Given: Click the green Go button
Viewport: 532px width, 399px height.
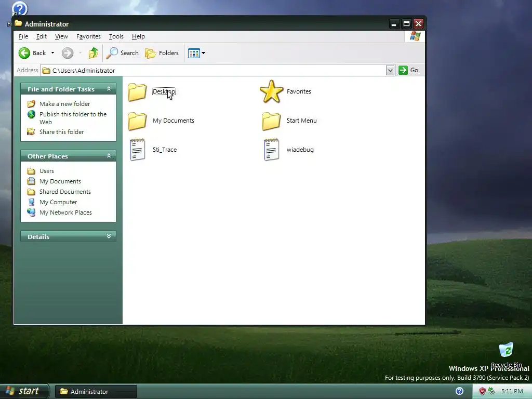Looking at the screenshot, I should (408, 70).
